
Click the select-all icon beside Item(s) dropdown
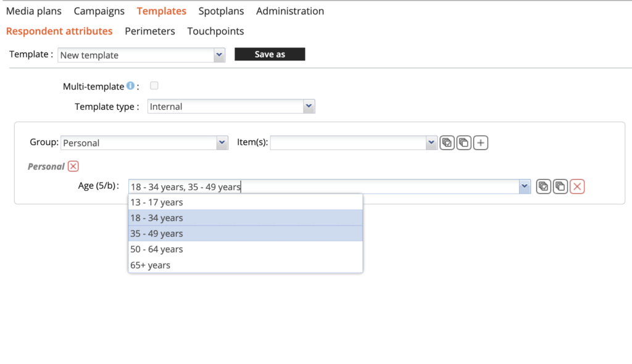[447, 143]
